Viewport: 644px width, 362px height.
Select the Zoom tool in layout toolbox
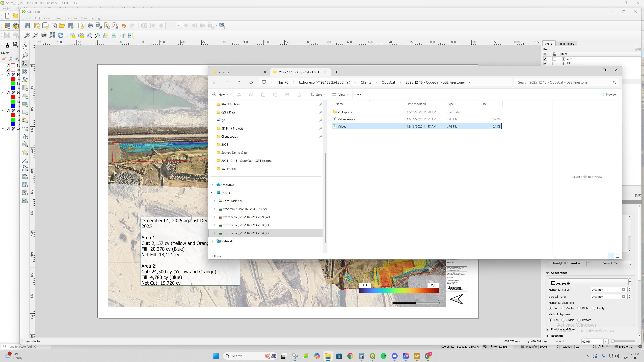click(25, 55)
